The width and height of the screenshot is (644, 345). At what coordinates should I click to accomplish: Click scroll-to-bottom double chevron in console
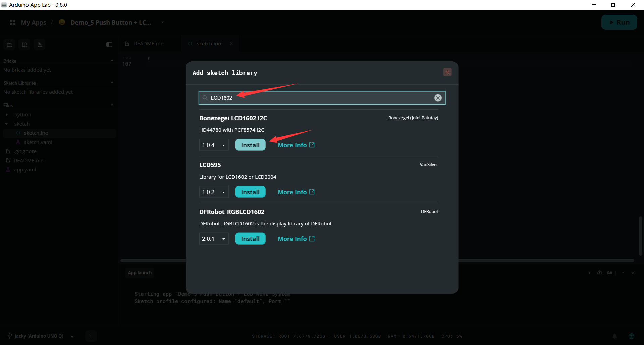click(x=589, y=273)
